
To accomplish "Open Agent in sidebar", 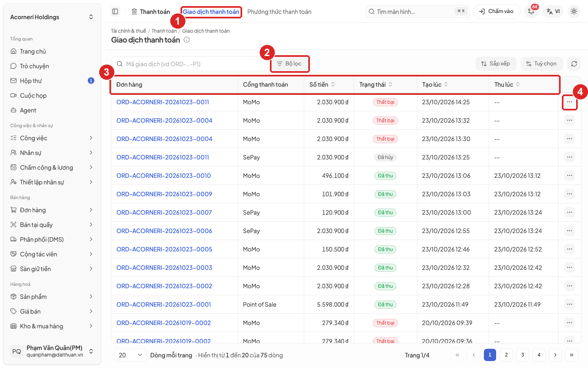I will click(52, 110).
